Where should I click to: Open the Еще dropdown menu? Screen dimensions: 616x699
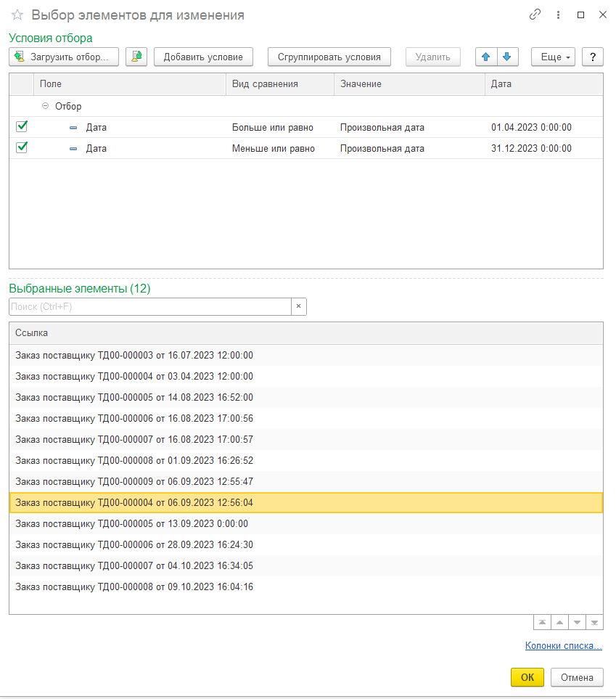(x=553, y=57)
